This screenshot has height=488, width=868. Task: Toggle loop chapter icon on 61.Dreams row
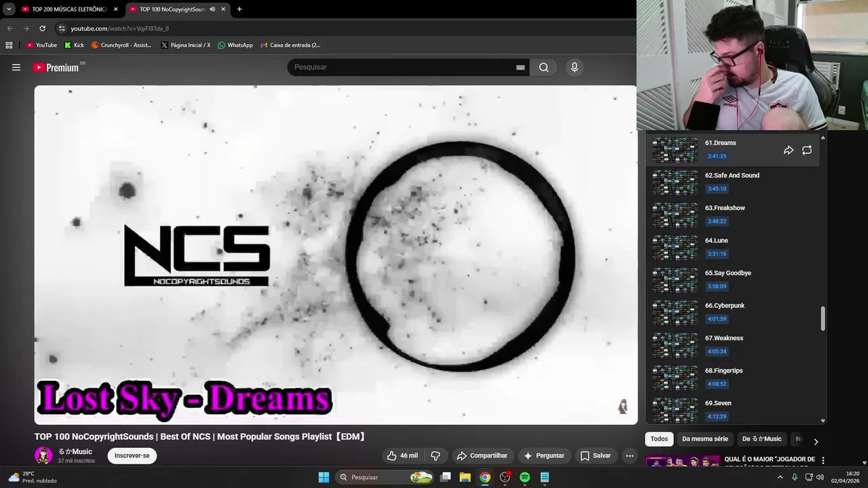click(807, 150)
